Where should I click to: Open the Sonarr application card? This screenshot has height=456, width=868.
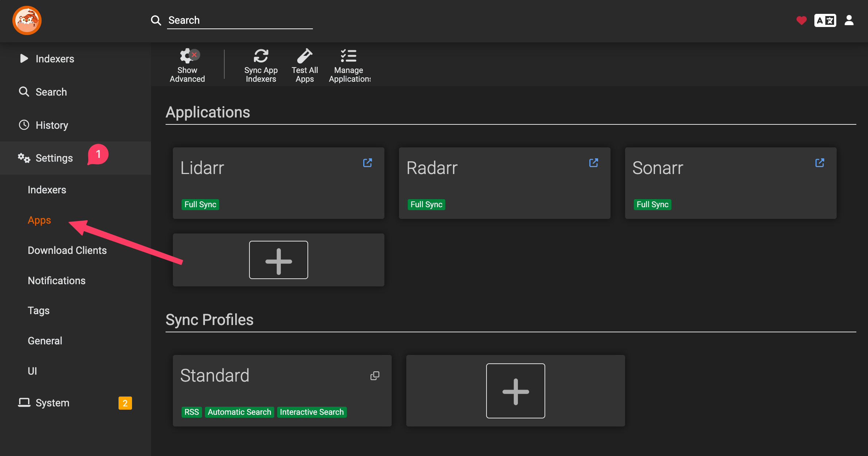[731, 183]
